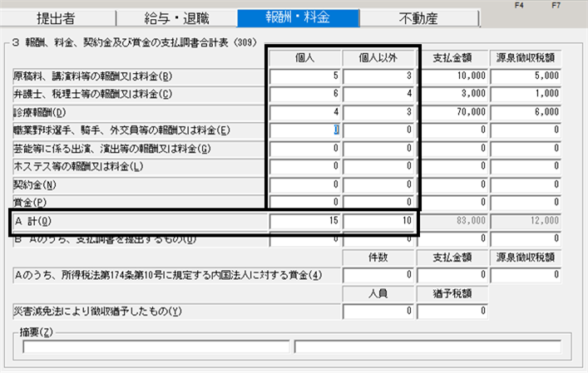Open the 給与・退職 tab

click(x=176, y=18)
